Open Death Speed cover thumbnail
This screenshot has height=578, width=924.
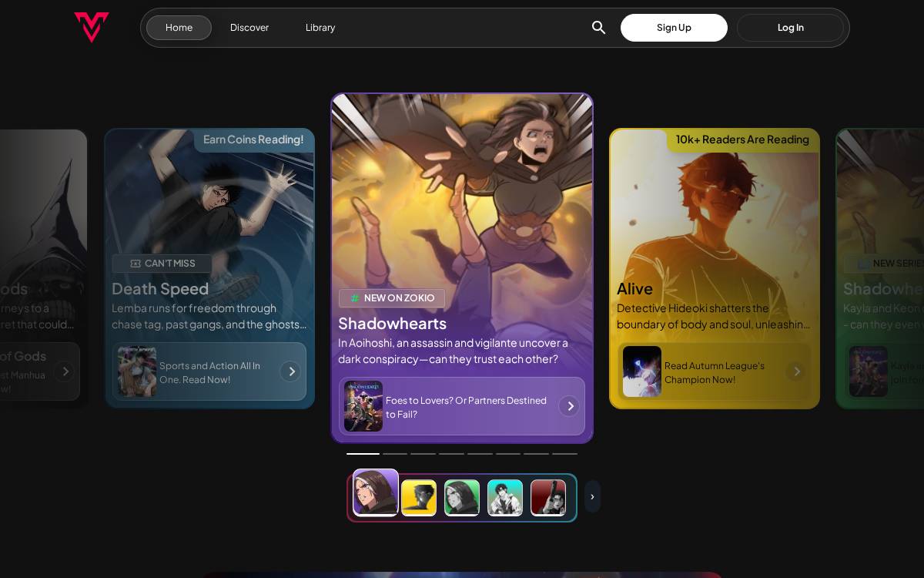[137, 371]
